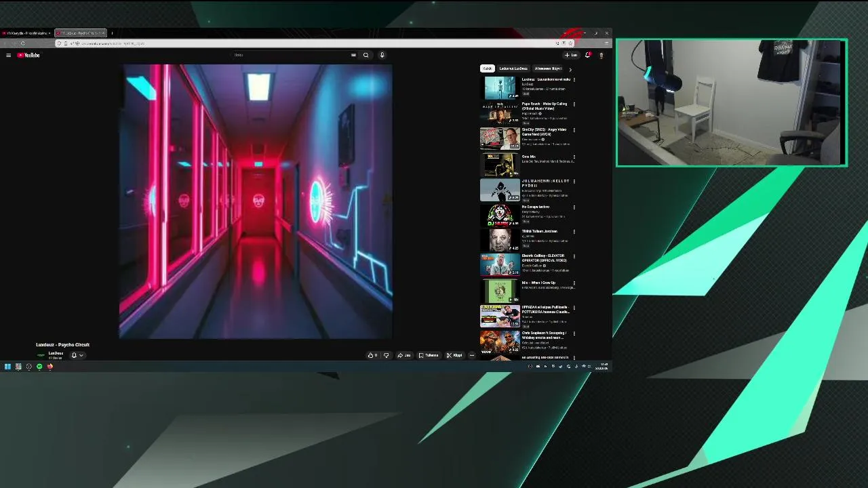Select the Lähettäjä LuxDeuz filter chip
The width and height of the screenshot is (868, 488).
[513, 68]
